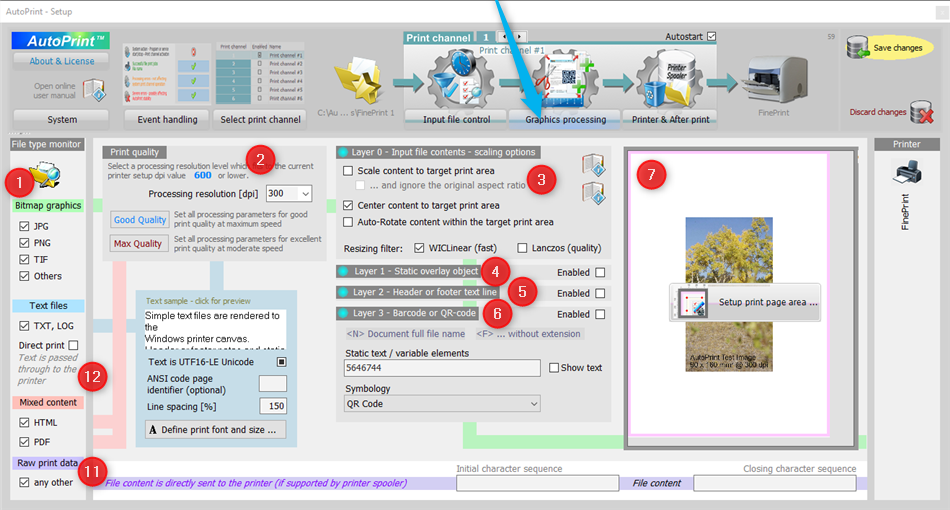Viewport: 950px width, 510px height.
Task: Click the event handling thumbnail image
Action: [x=167, y=73]
